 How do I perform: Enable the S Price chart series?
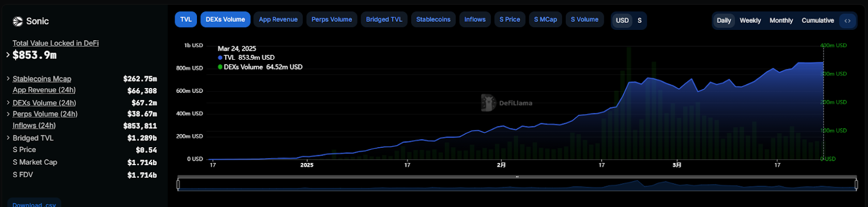tap(510, 20)
